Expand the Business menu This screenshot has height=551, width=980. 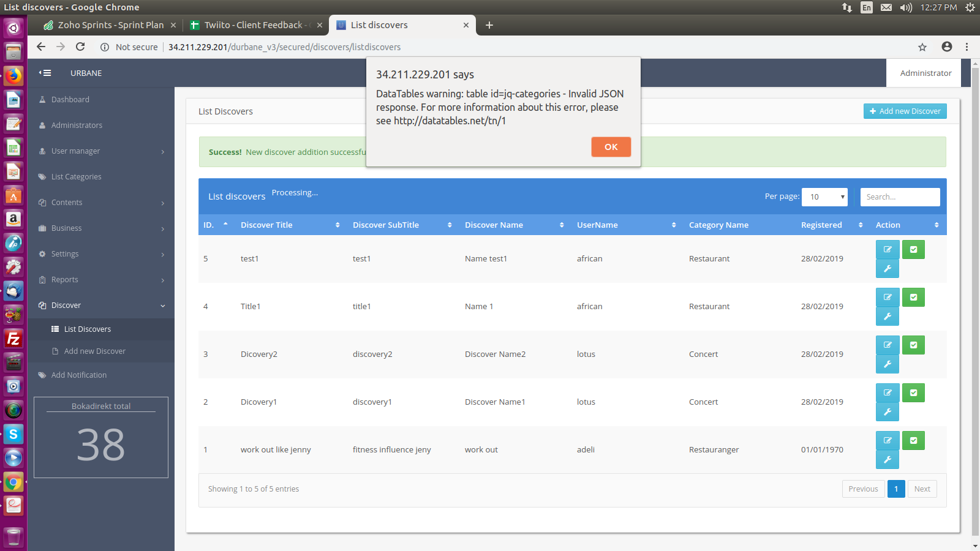101,228
